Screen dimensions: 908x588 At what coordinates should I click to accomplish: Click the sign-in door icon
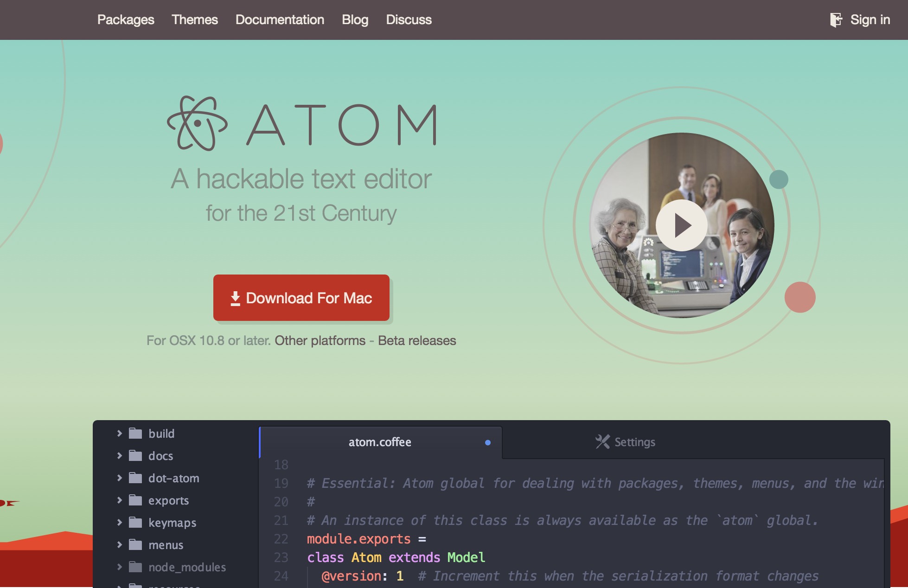tap(837, 19)
